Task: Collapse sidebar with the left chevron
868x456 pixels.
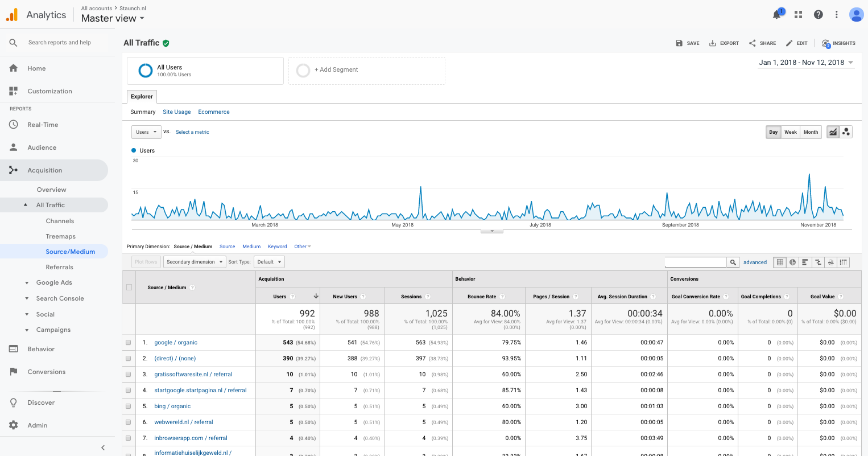Action: [x=103, y=448]
